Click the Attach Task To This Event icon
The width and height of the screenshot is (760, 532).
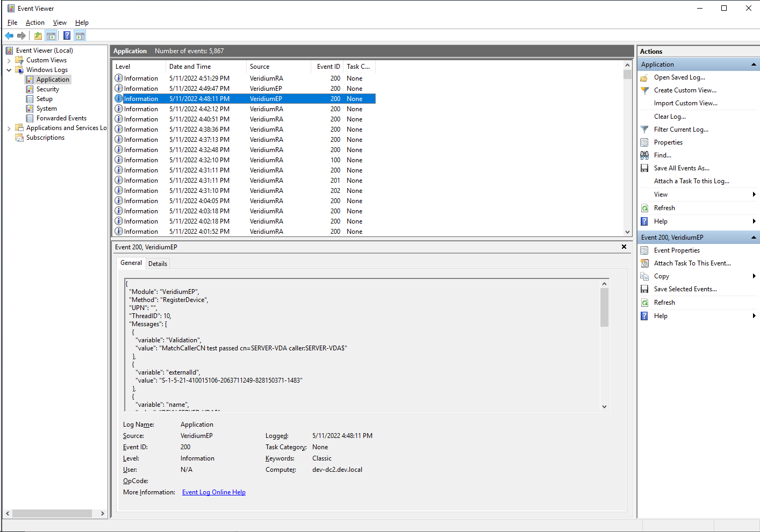tap(644, 263)
